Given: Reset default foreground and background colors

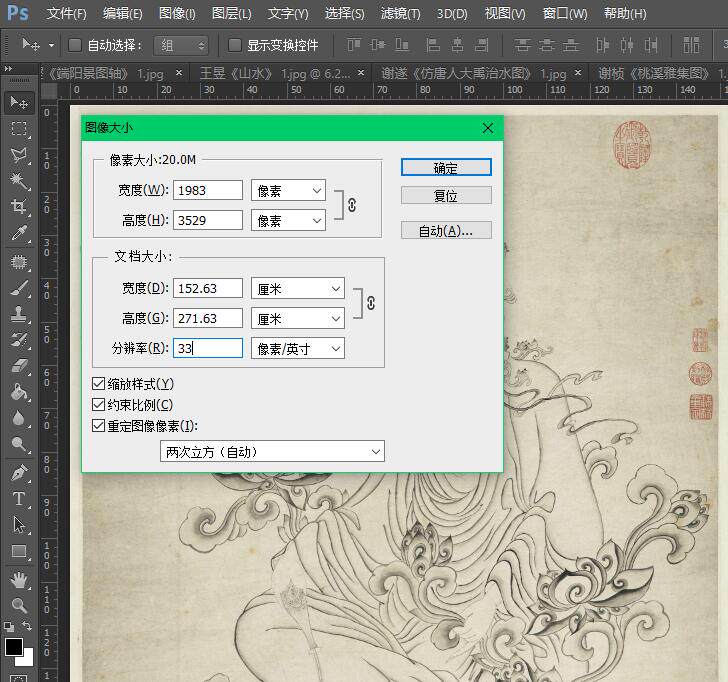Looking at the screenshot, I should click(9, 627).
